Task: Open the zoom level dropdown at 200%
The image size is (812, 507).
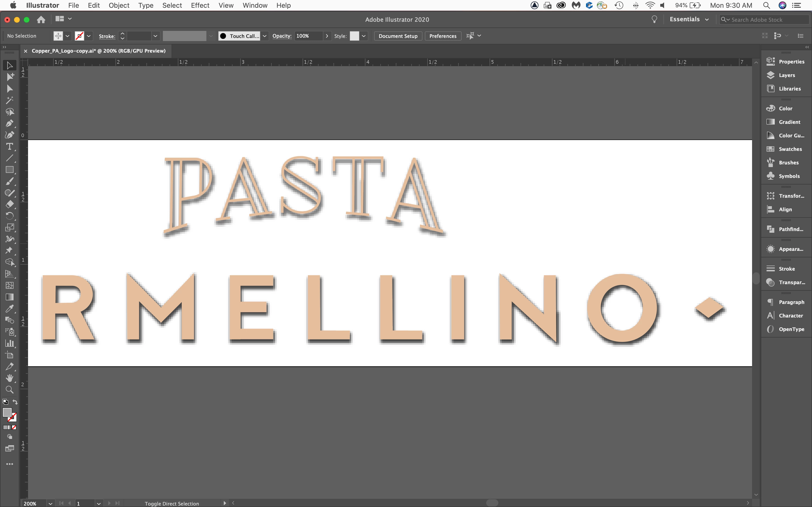Action: coord(50,503)
